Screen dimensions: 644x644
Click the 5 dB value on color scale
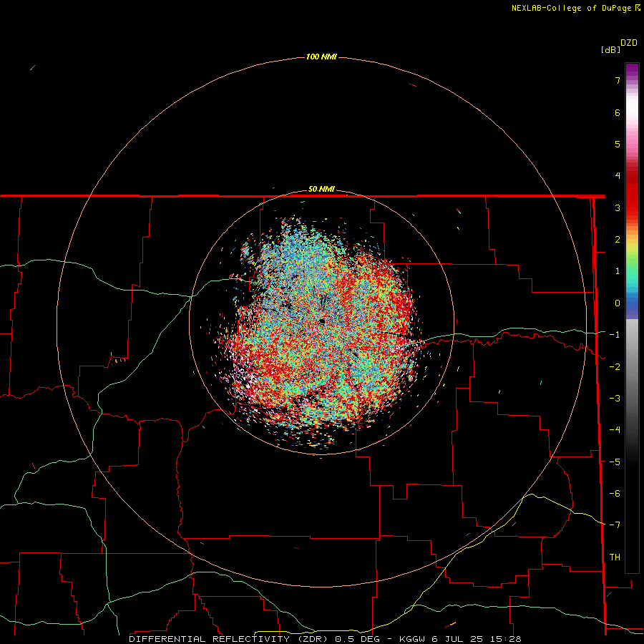618,144
